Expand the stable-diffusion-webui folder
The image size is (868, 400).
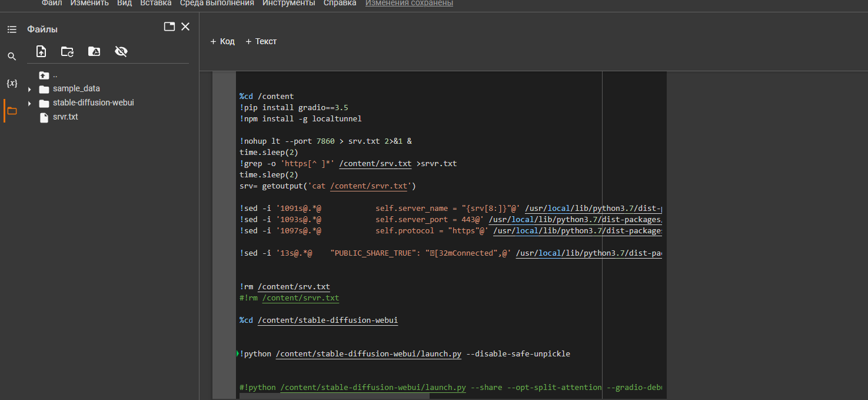pos(29,103)
